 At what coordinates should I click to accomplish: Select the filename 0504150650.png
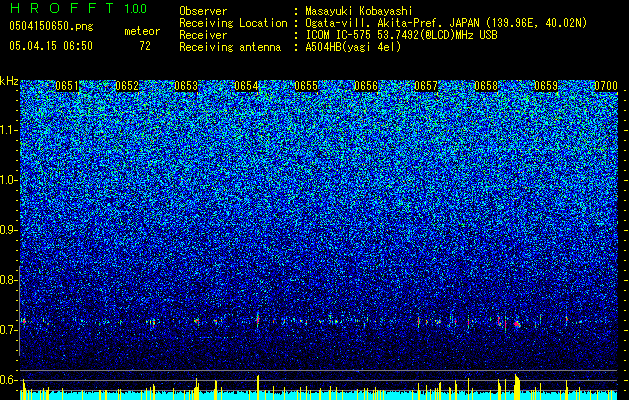coord(51,26)
